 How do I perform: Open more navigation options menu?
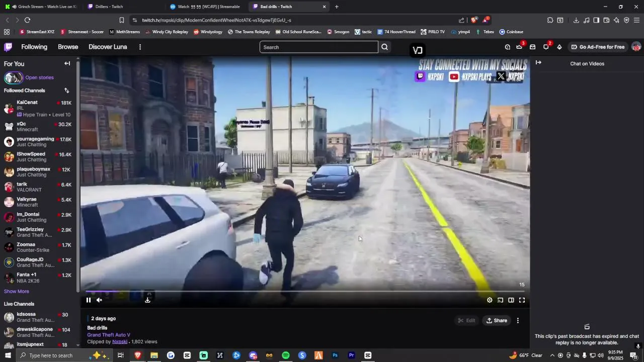(x=140, y=47)
